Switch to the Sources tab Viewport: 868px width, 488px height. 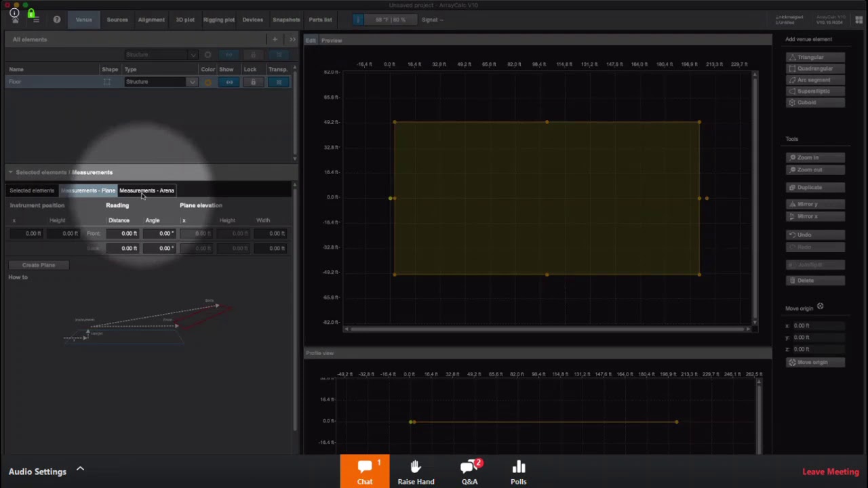coord(117,20)
